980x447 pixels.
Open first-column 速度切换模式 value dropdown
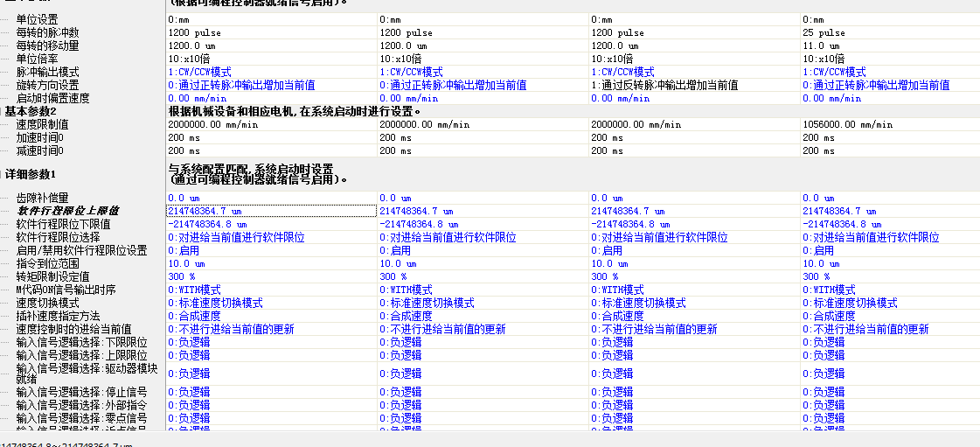[x=215, y=303]
